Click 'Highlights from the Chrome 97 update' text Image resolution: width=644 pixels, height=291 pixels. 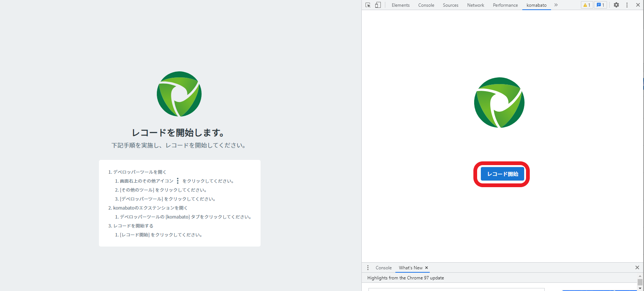[x=405, y=278]
